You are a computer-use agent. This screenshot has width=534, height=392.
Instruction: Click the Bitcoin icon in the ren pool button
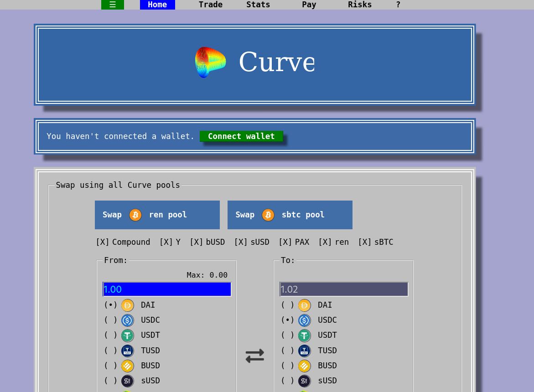tap(135, 215)
